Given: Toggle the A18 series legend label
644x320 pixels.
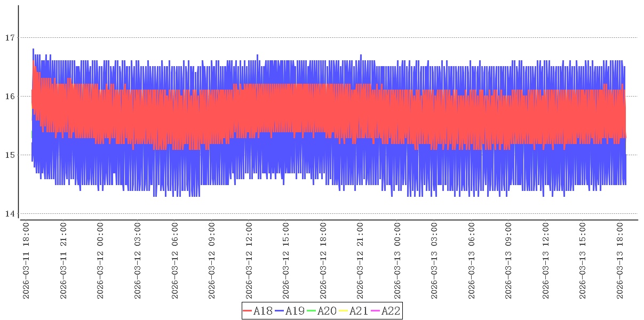Looking at the screenshot, I should point(263,311).
